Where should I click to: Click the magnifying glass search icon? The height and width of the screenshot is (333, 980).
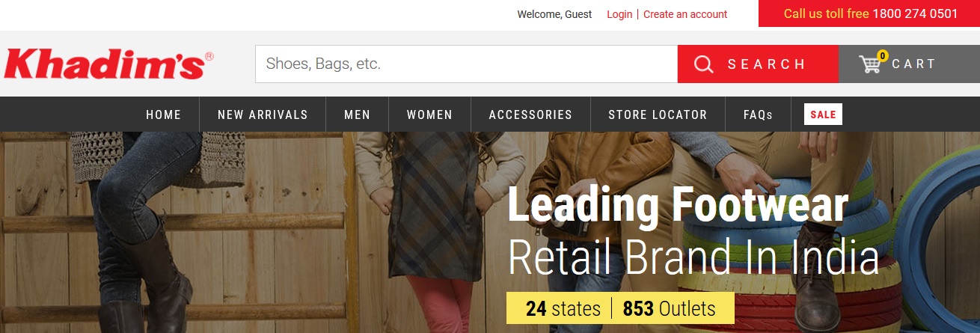click(704, 64)
